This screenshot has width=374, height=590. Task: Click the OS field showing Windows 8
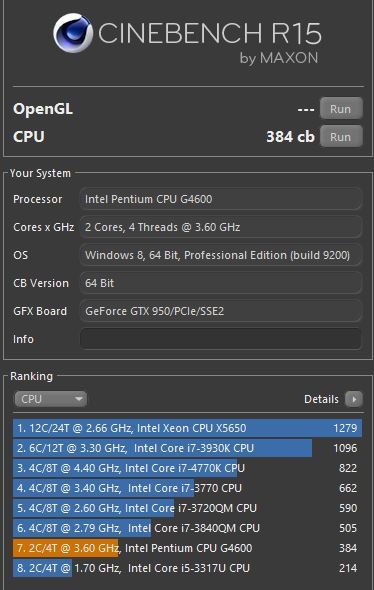tap(221, 255)
